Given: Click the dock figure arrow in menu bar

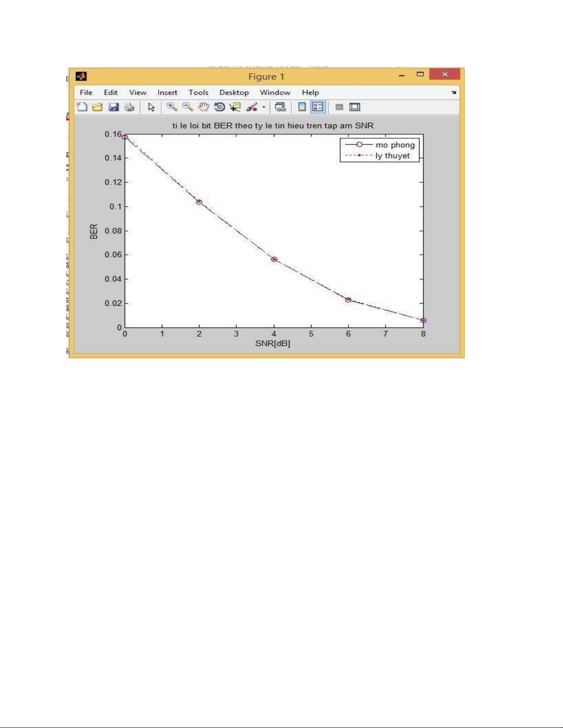Looking at the screenshot, I should (454, 92).
